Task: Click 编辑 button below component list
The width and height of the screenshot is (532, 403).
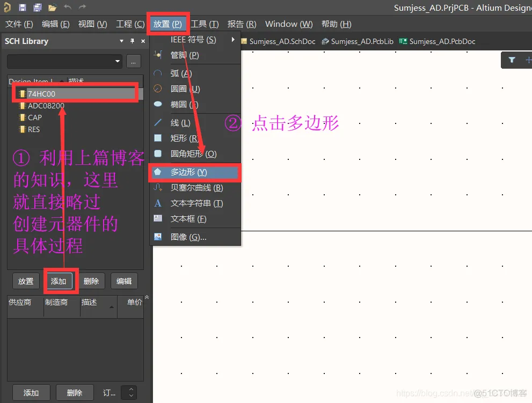Action: 124,281
